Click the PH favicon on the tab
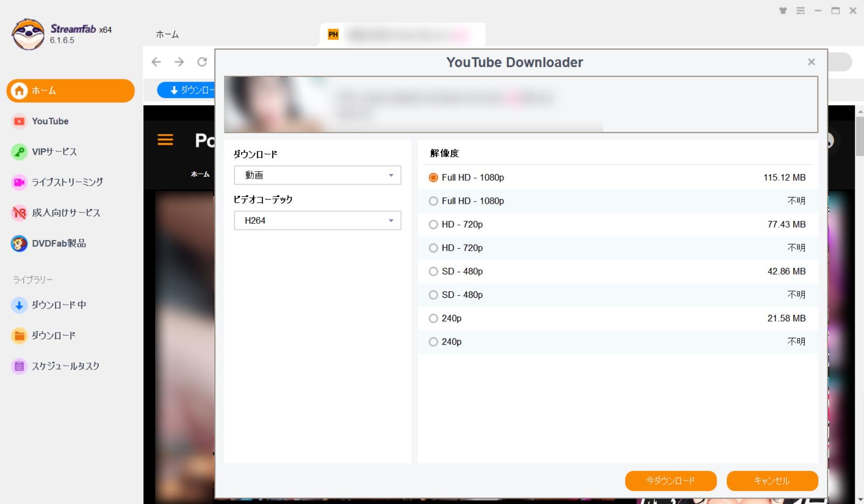Screen dimensions: 864x504 coord(333,34)
